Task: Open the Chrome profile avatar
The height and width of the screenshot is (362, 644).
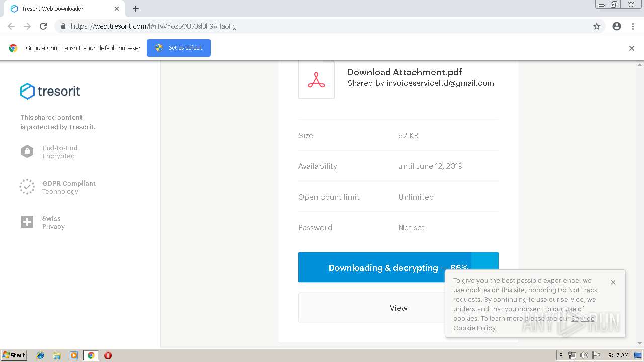Action: 617,26
